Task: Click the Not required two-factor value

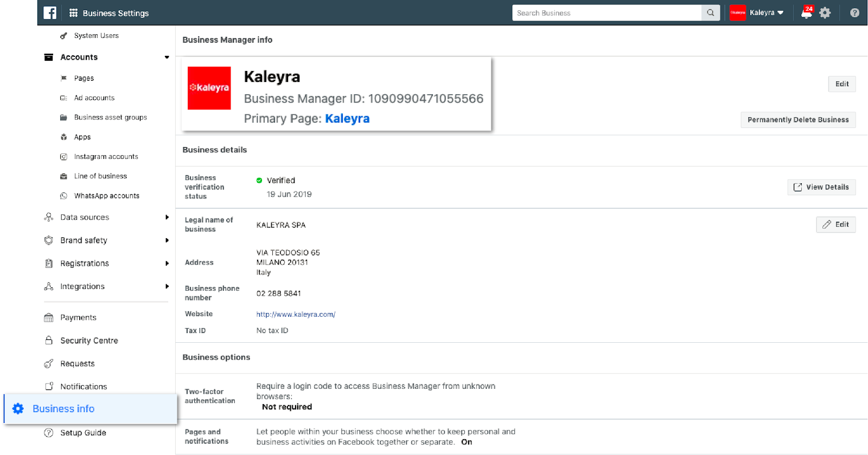Action: point(287,407)
